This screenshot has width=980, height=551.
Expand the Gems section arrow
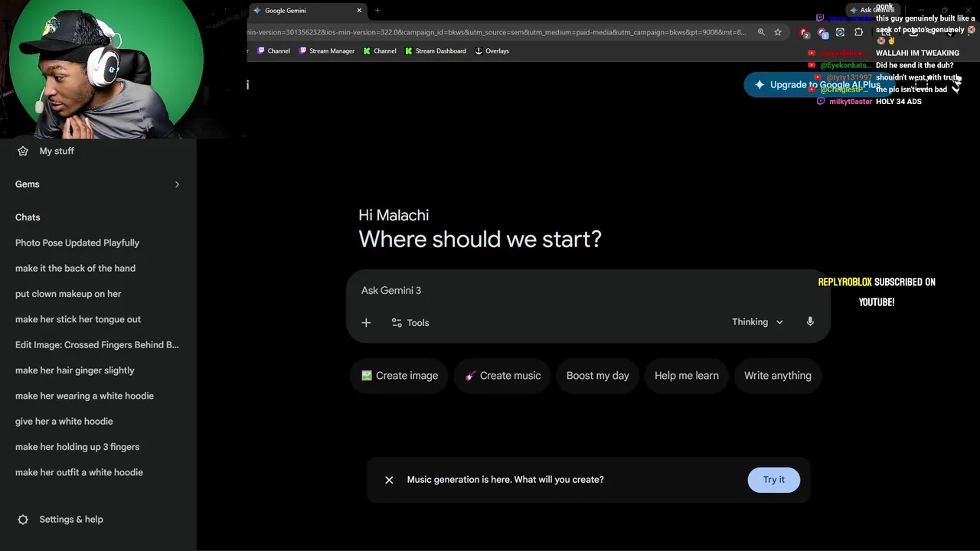click(177, 184)
